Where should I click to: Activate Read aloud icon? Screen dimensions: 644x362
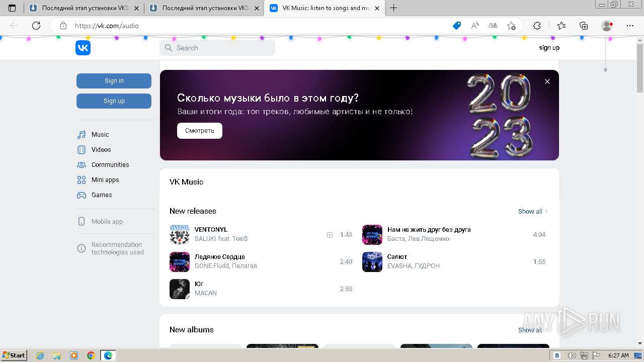coord(475,26)
